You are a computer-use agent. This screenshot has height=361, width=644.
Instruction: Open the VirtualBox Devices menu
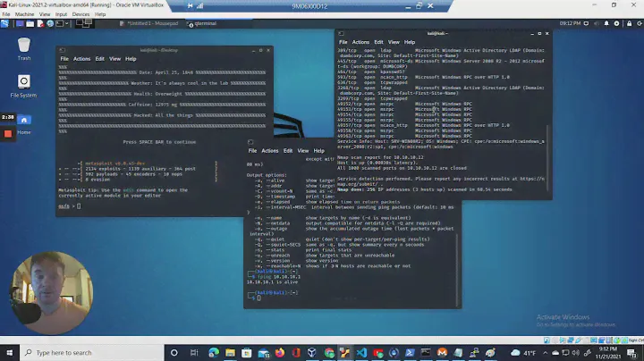click(82, 13)
